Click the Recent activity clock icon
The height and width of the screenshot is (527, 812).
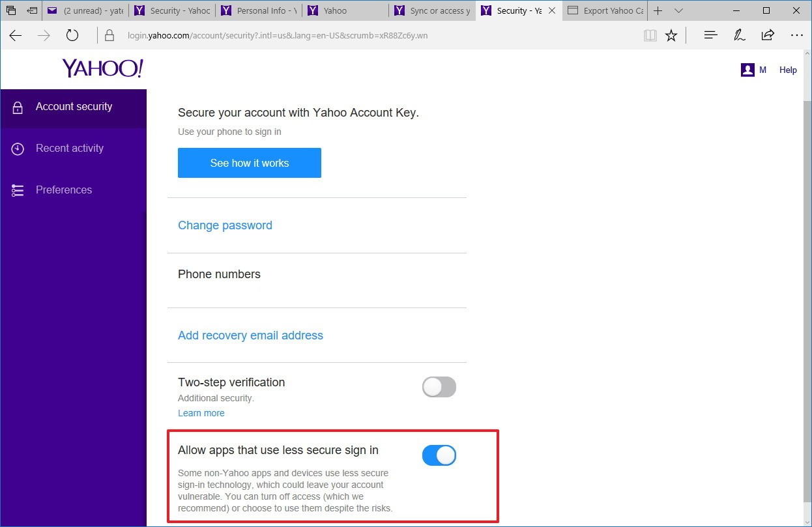(x=17, y=148)
